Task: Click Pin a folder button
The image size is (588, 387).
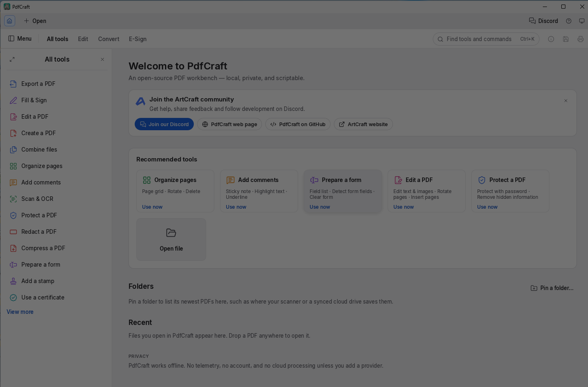Action: tap(552, 288)
